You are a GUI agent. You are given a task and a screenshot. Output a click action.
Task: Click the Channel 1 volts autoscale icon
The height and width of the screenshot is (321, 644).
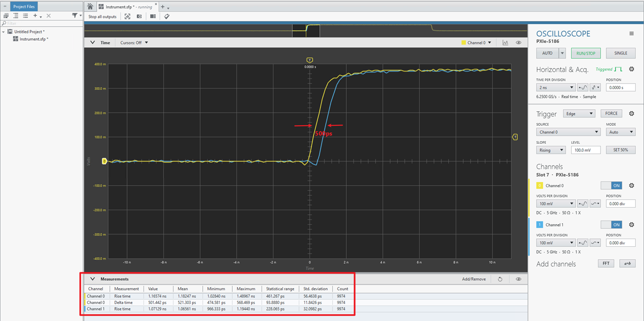click(x=583, y=243)
